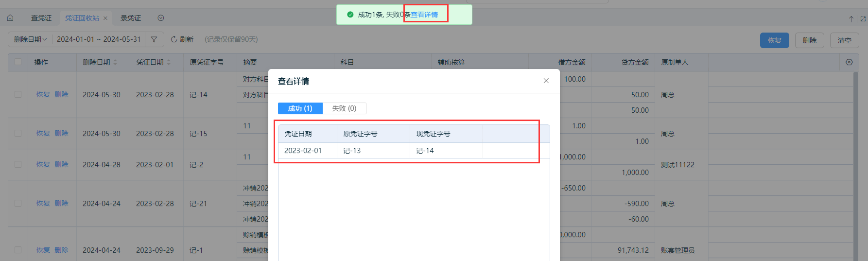Check the row for 记-14
The width and height of the screenshot is (868, 261).
[x=18, y=94]
